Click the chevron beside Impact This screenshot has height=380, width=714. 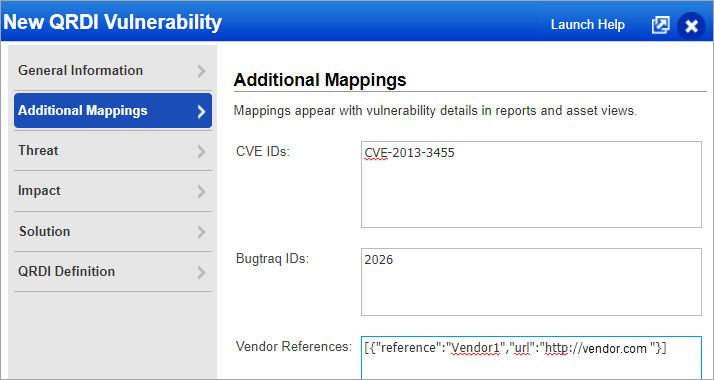pos(201,192)
